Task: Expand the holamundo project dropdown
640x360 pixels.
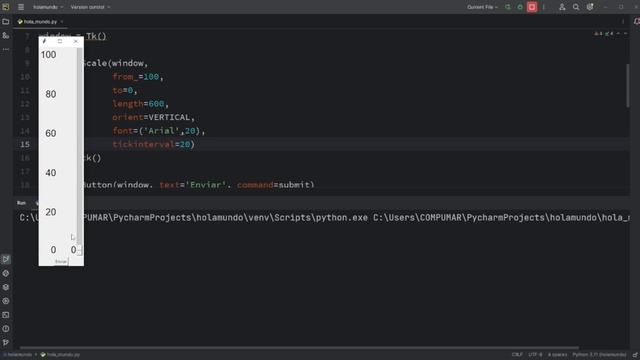Action: coord(48,7)
